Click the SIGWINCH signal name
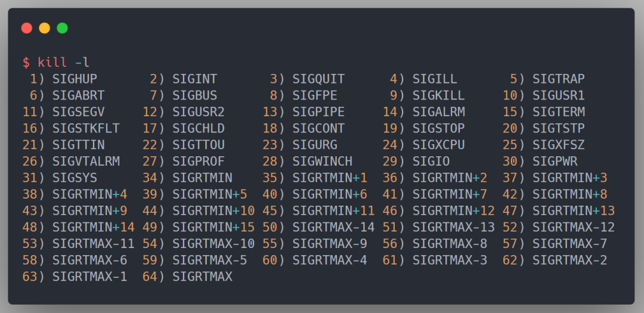The width and height of the screenshot is (644, 313). tap(322, 161)
